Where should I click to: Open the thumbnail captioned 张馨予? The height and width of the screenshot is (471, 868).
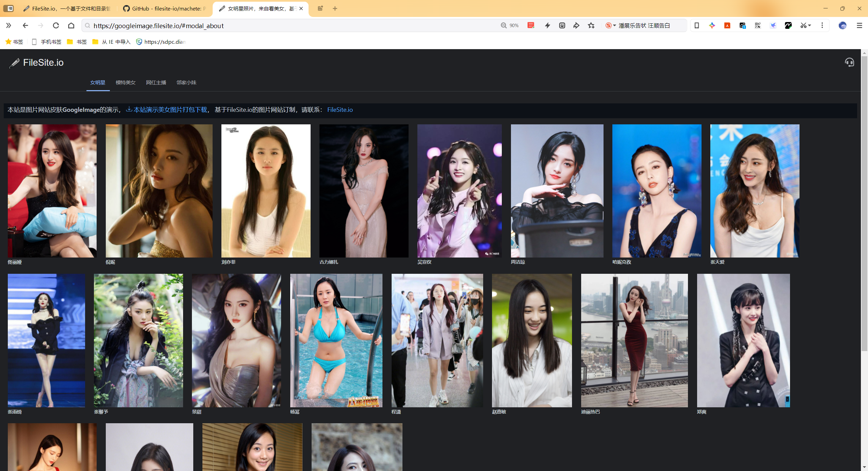[138, 341]
